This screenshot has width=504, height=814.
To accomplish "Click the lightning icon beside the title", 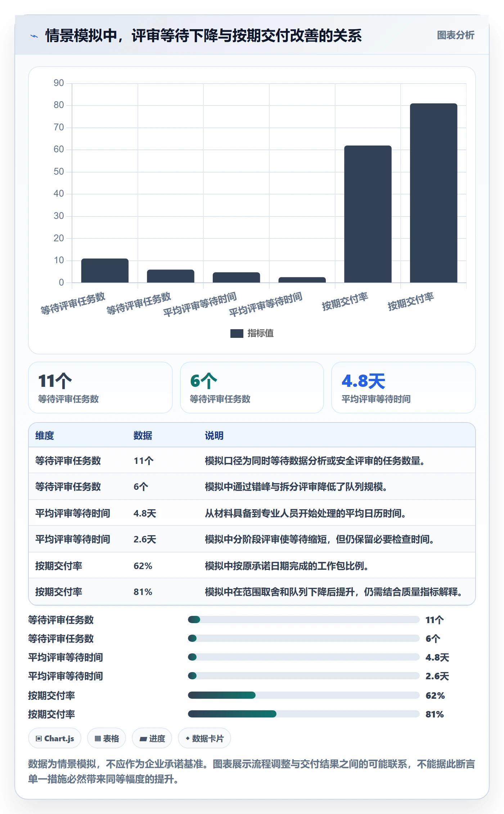I will point(34,36).
